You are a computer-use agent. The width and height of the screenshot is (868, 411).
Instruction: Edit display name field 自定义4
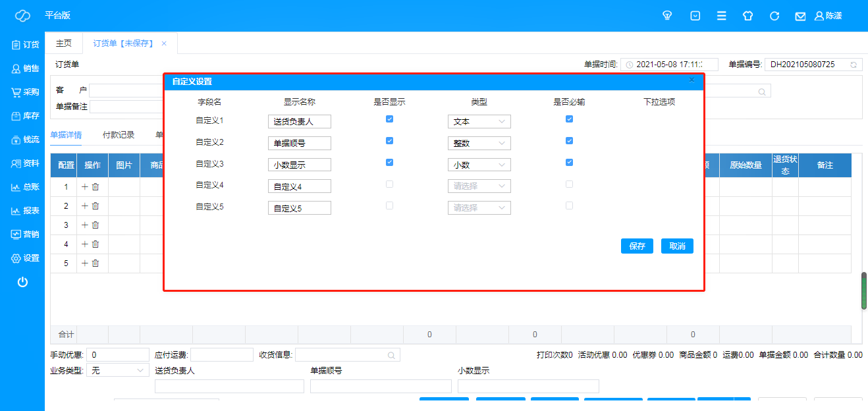tap(300, 186)
